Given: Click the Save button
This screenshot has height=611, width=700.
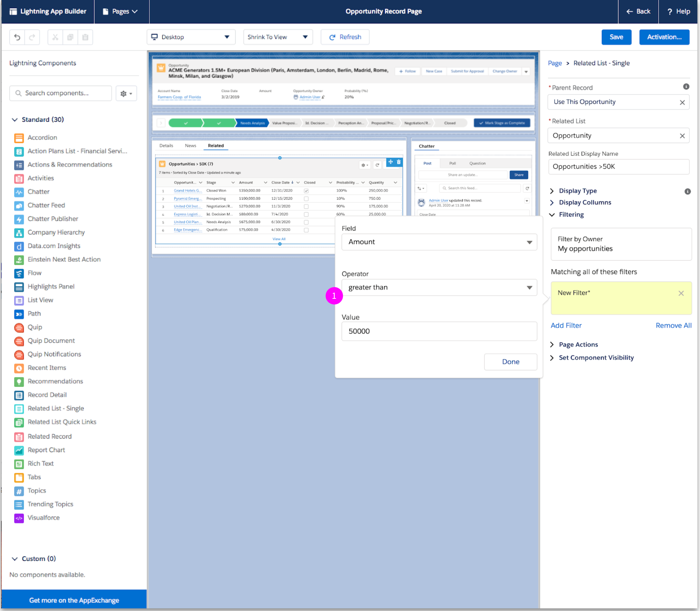Looking at the screenshot, I should pos(616,37).
